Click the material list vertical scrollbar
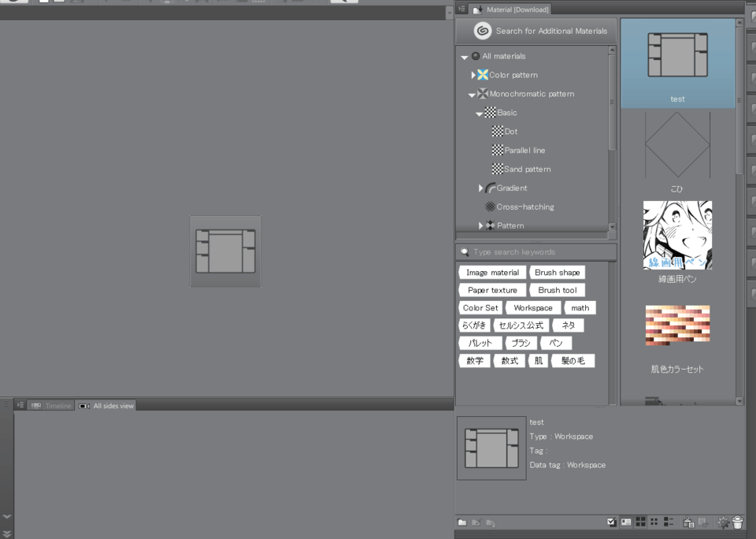756x539 pixels. [x=739, y=102]
